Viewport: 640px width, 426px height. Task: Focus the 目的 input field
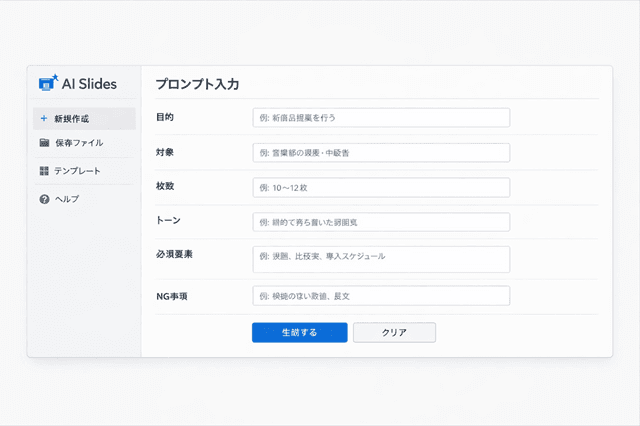tap(381, 118)
